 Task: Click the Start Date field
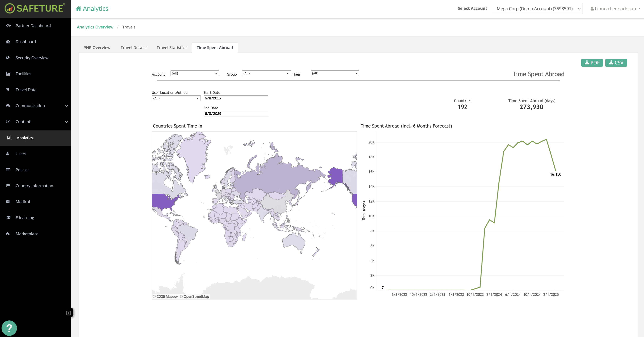click(235, 98)
